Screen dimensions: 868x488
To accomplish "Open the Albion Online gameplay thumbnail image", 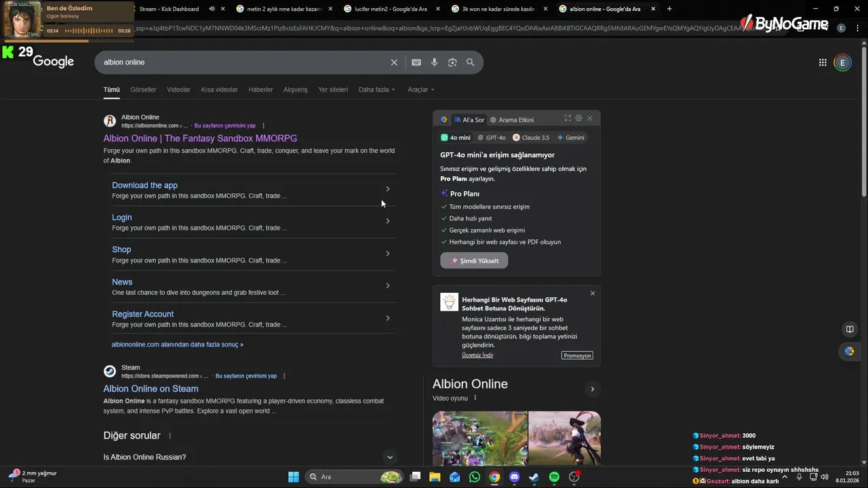I will [480, 438].
